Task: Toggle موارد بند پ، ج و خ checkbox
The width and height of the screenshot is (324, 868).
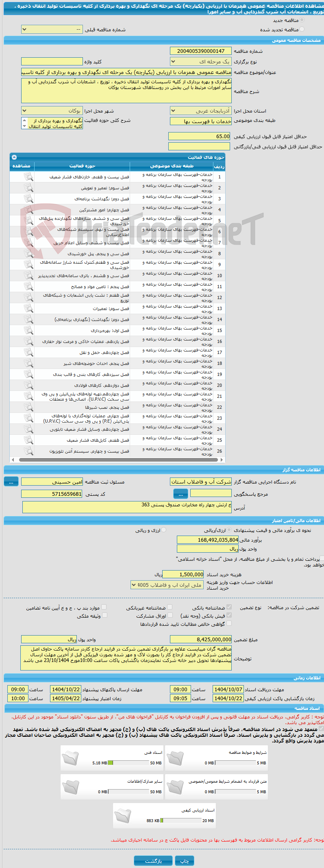Action: (x=104, y=607)
